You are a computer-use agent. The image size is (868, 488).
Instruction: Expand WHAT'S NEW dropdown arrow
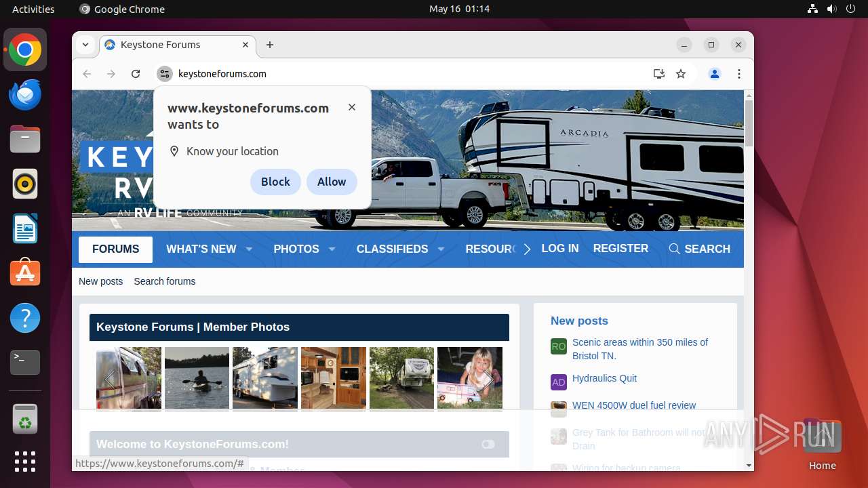pyautogui.click(x=249, y=249)
